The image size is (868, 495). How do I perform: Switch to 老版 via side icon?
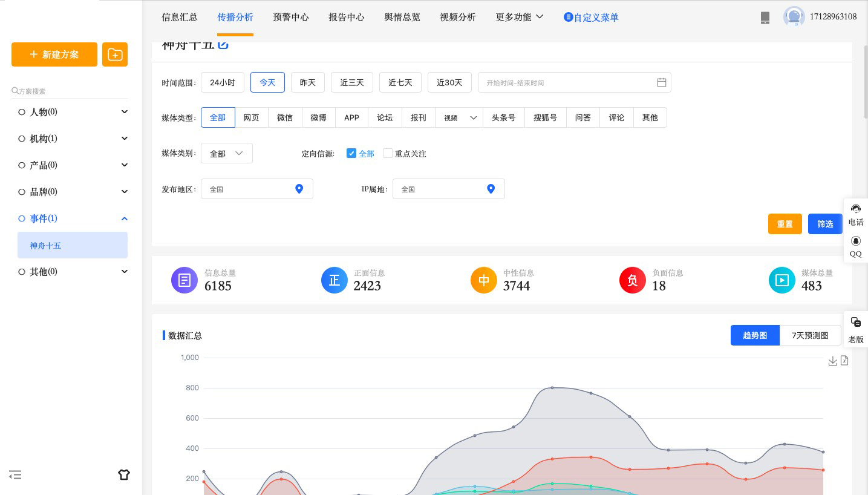click(856, 329)
